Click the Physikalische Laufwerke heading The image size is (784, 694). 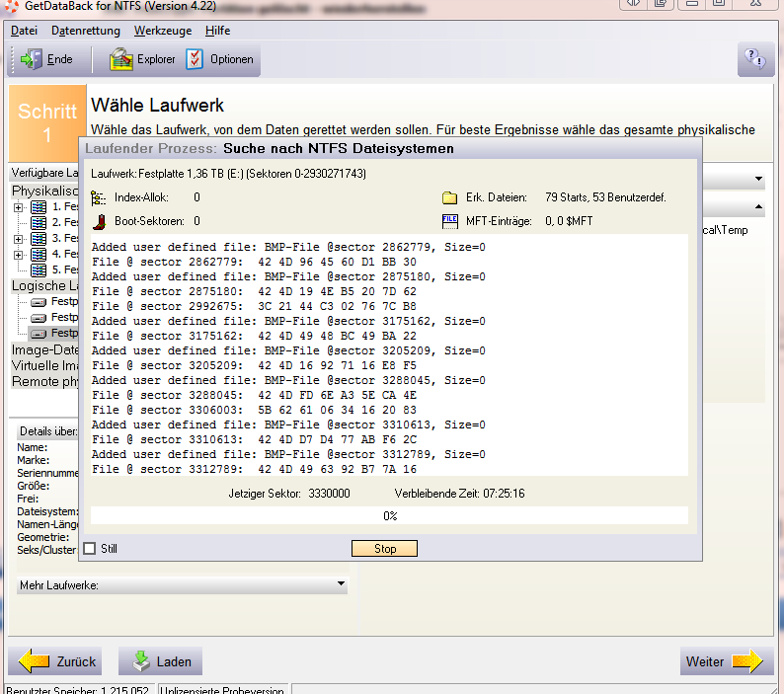(45, 191)
